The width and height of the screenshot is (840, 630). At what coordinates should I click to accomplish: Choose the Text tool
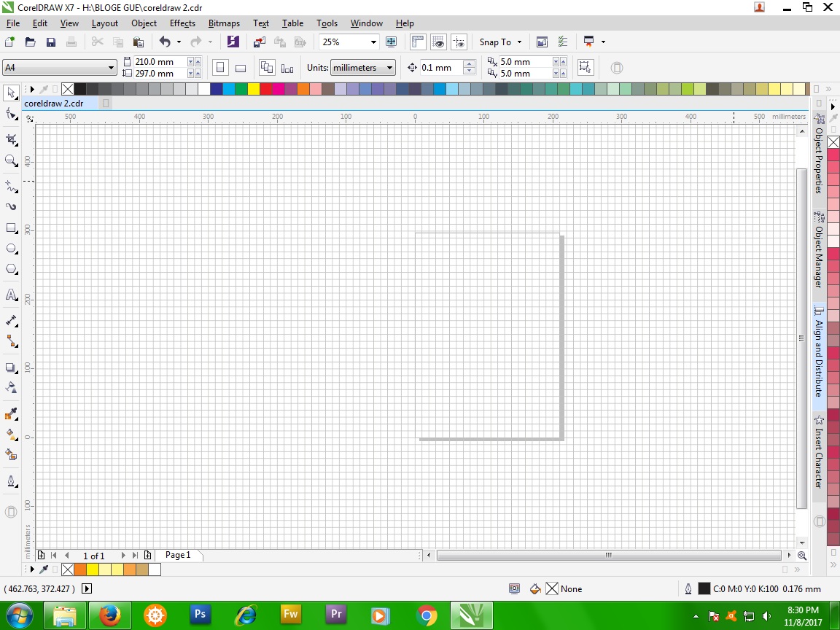11,295
